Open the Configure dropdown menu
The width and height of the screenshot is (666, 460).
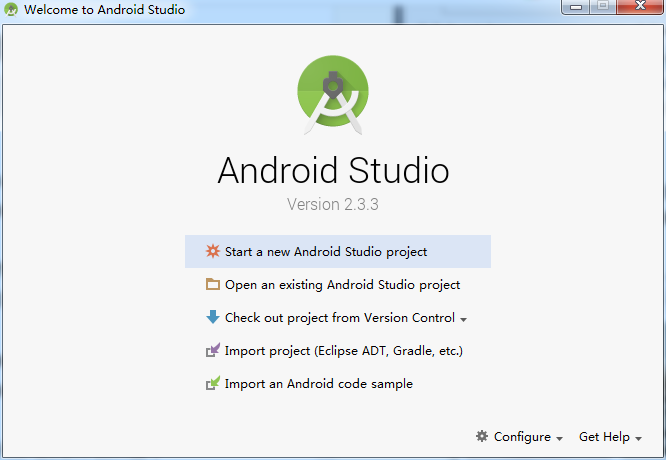pos(520,437)
